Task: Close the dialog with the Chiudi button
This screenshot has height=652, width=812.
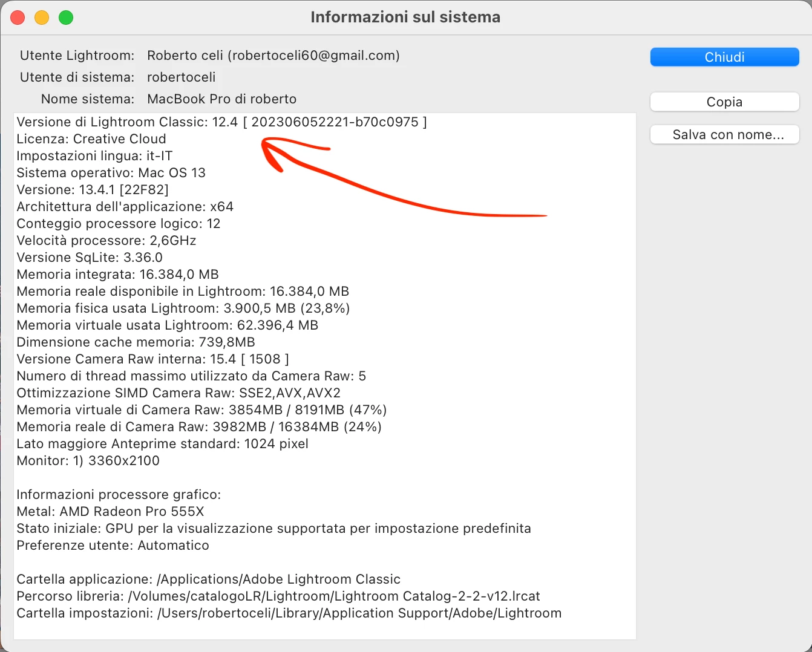Action: click(724, 57)
